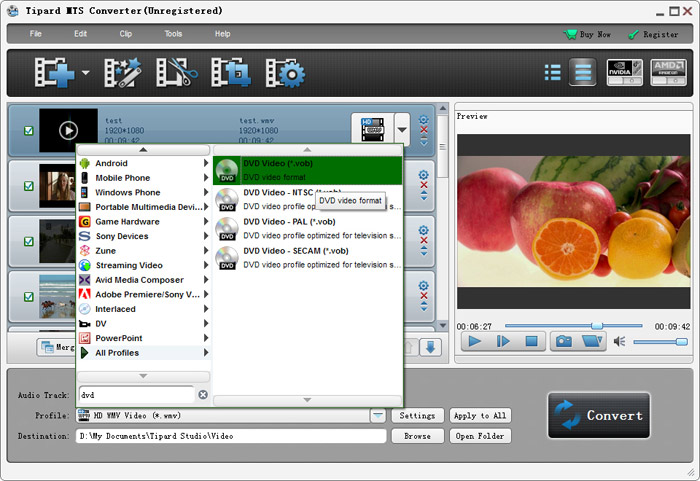Viewport: 700px width, 481px height.
Task: Expand Avid Media Composer category
Action: [x=143, y=280]
